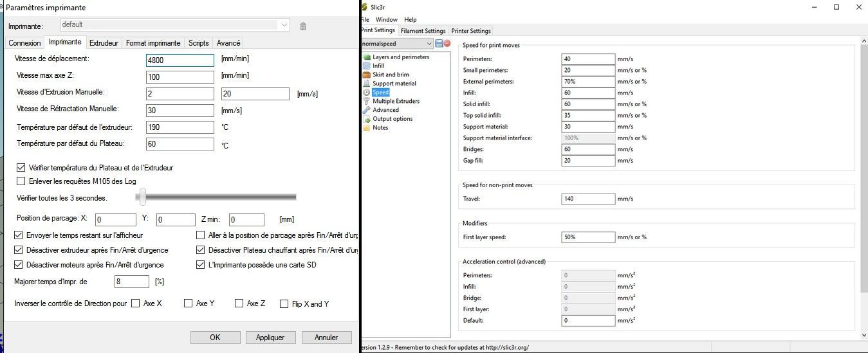Switch to the Extrudeur tab
The image size is (868, 353).
(x=104, y=43)
